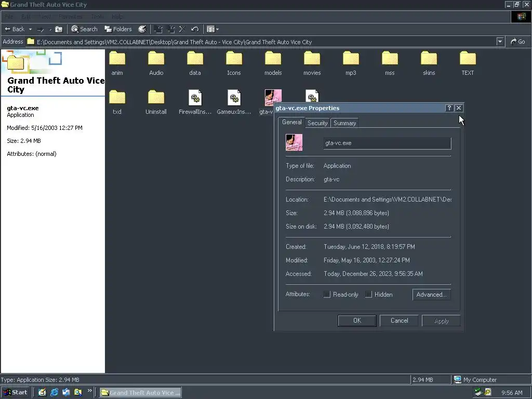
Task: Switch to the Summary tab
Action: pos(345,123)
